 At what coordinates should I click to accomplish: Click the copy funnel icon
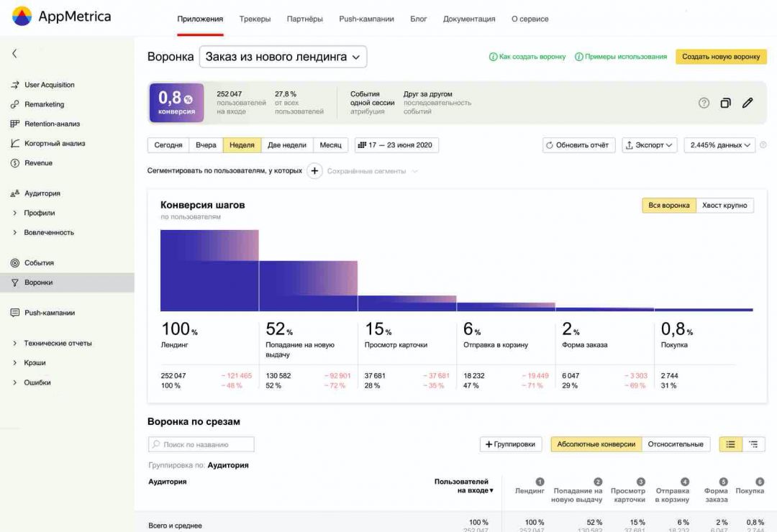click(x=726, y=103)
